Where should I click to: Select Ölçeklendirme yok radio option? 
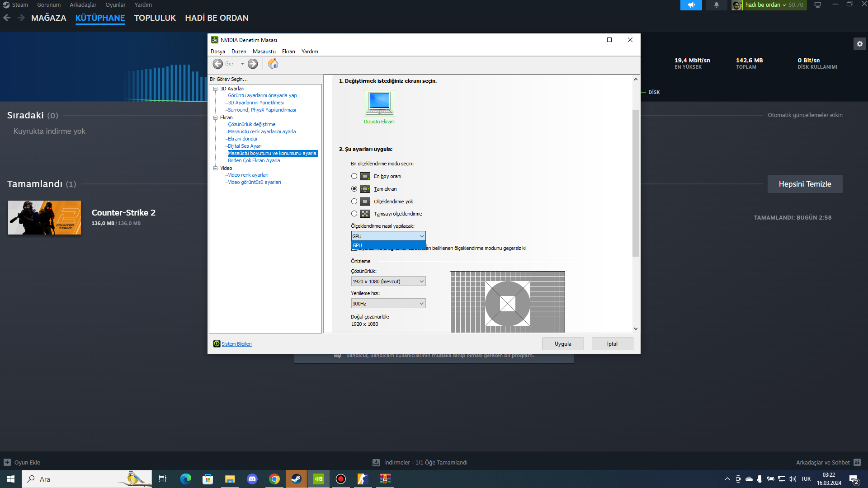(x=354, y=202)
